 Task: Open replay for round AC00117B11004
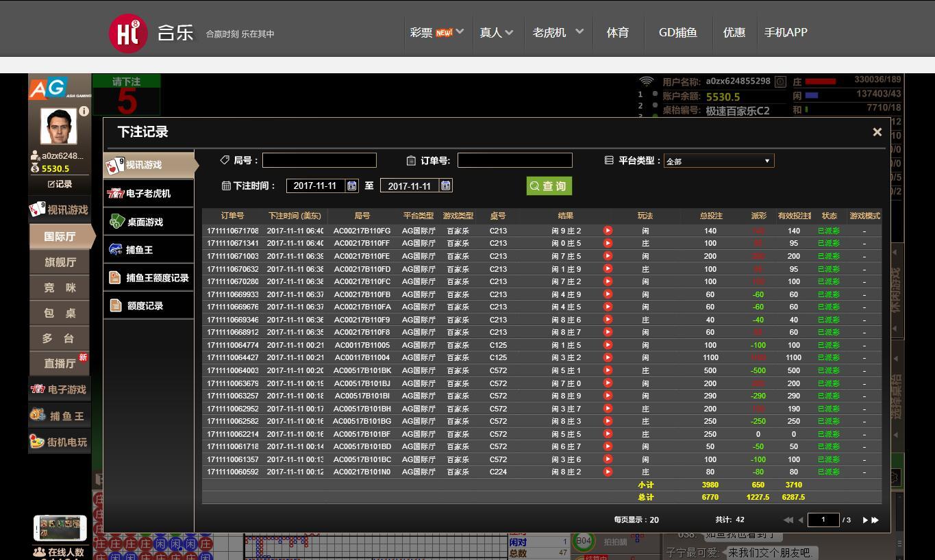pos(608,357)
